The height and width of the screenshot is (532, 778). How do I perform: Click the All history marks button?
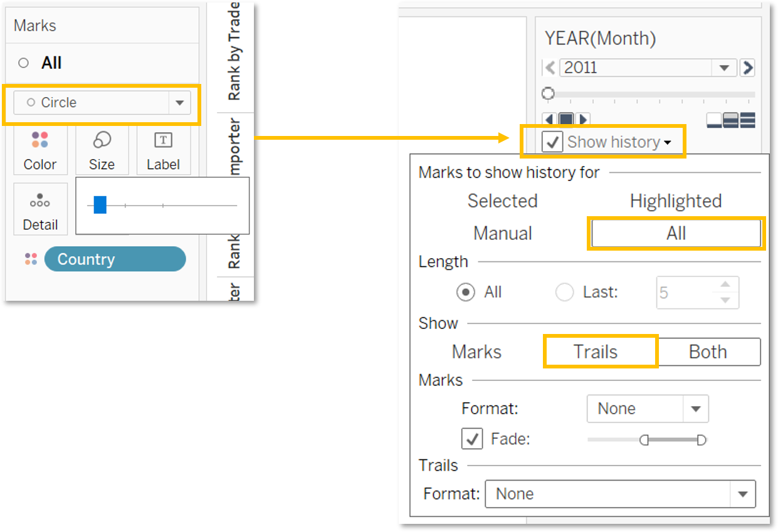676,234
